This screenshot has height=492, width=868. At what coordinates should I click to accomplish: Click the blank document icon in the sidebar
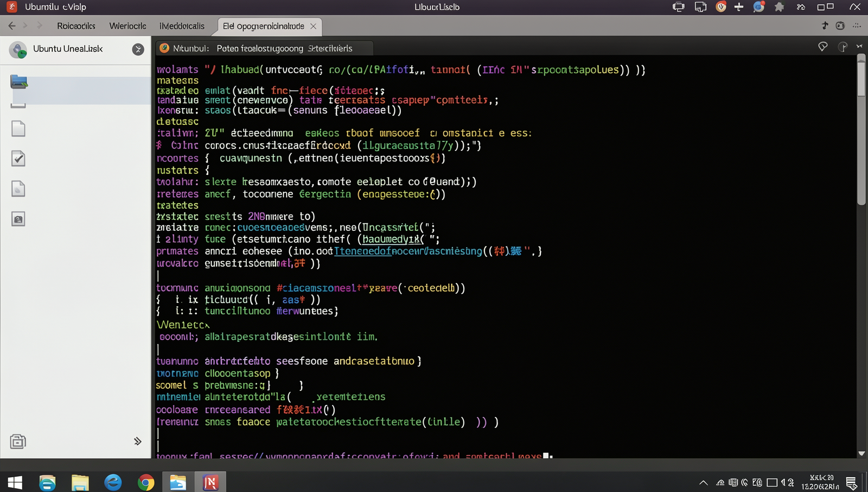pos(18,129)
